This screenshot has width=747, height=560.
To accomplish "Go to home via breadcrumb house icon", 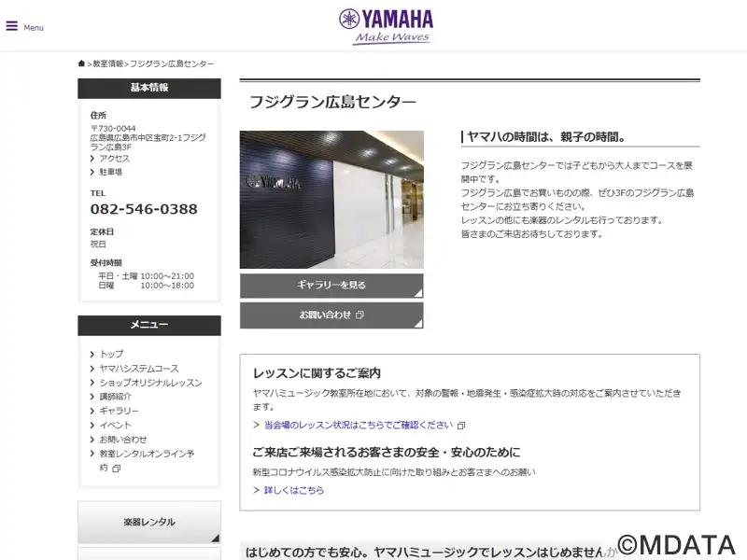I will coord(81,63).
